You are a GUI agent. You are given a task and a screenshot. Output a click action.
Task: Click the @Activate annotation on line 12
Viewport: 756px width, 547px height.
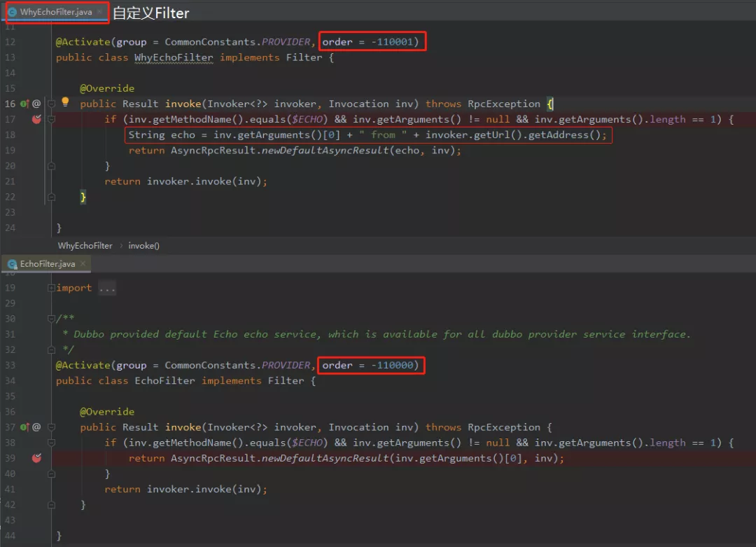click(x=83, y=42)
